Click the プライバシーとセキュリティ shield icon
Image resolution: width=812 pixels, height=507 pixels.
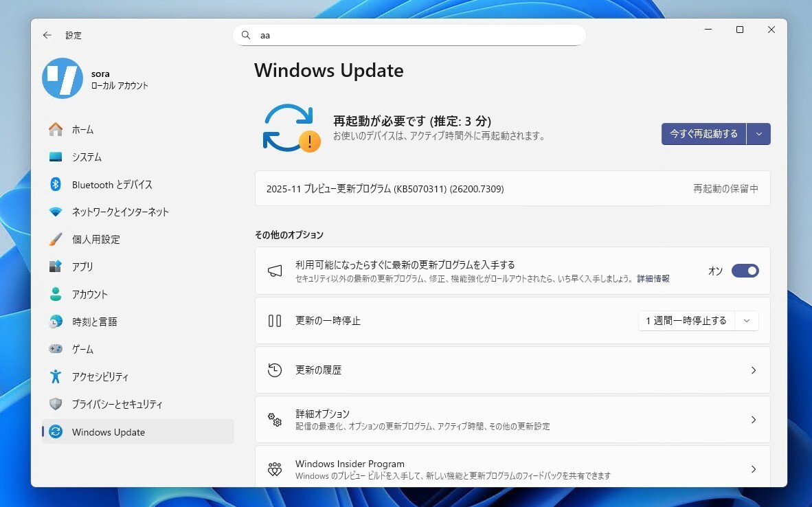coord(56,403)
